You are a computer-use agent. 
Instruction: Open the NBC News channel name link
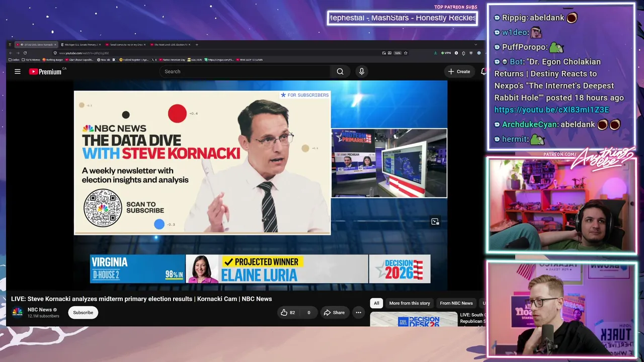[40, 310]
